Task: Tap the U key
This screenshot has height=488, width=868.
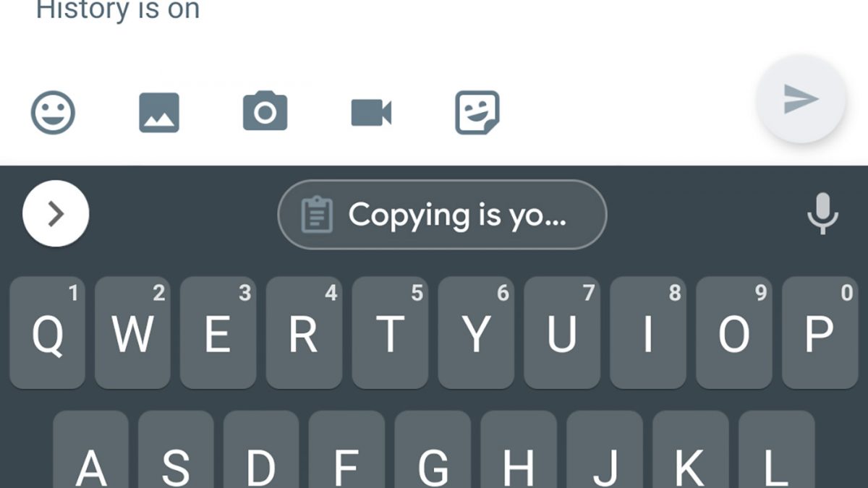Action: pos(563,333)
